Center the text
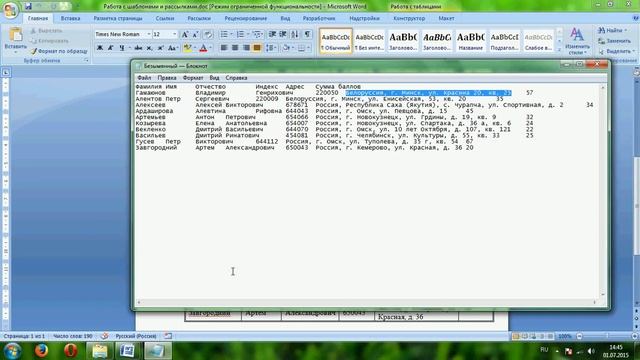The image size is (640, 360). pyautogui.click(x=235, y=48)
